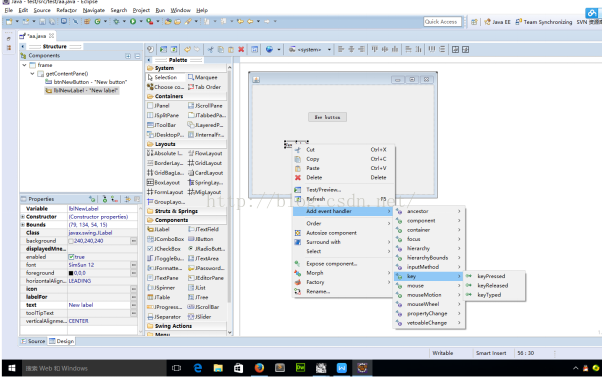Open the Java EE perspective
603x381 pixels.
coord(498,22)
